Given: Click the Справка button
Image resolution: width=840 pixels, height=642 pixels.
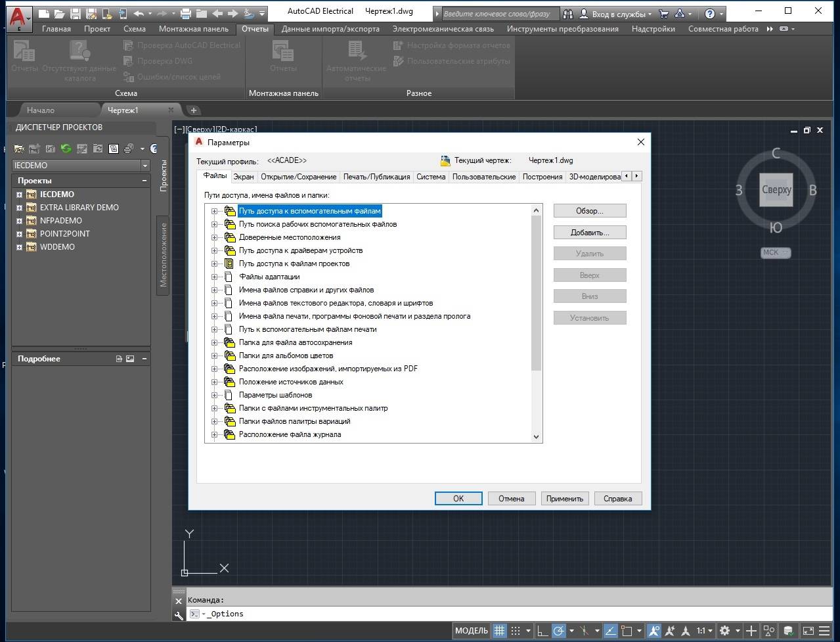Looking at the screenshot, I should click(618, 499).
